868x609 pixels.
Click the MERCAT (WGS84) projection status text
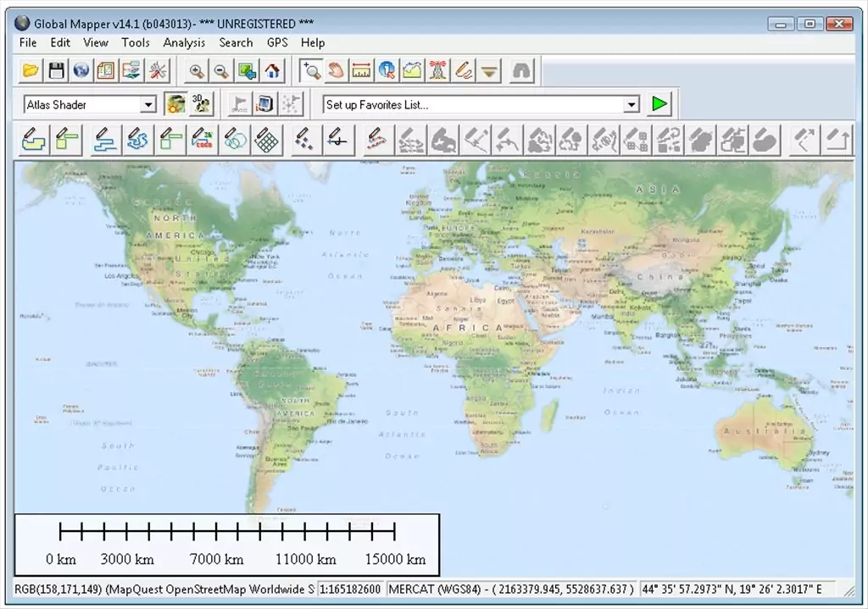point(511,589)
